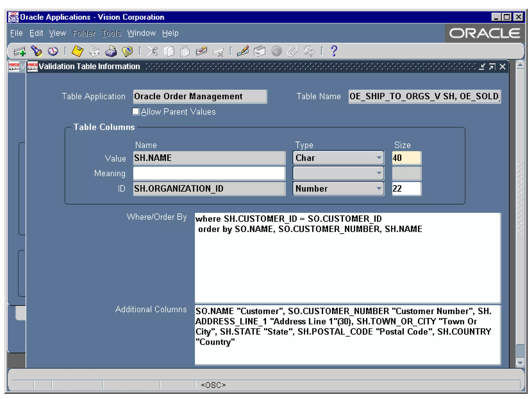Click the Meaning name input field
The image size is (532, 399).
pos(209,173)
